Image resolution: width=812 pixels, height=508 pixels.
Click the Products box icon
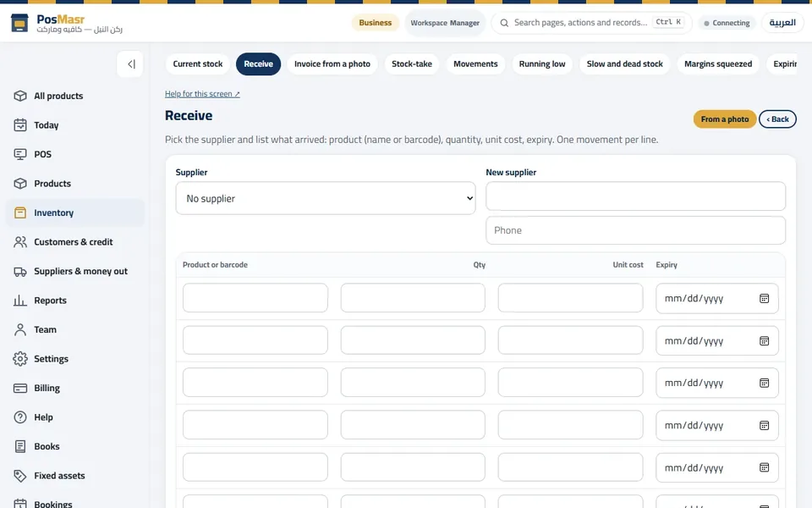coord(20,184)
